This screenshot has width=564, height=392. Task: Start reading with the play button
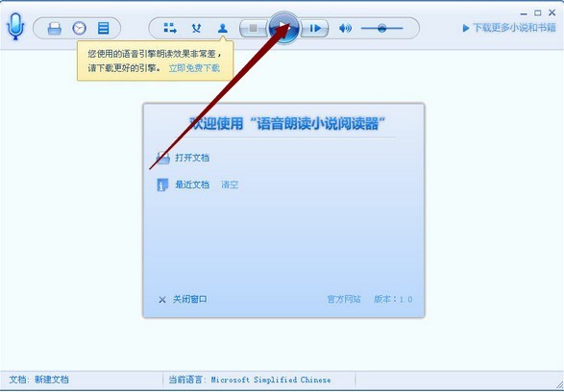283,27
